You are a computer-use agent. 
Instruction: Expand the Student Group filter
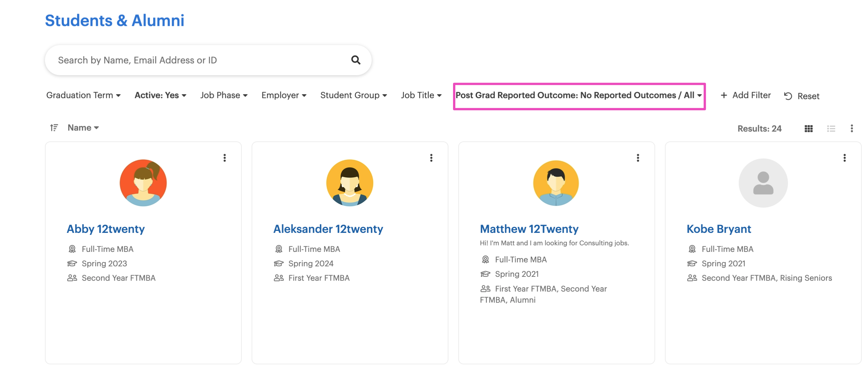pos(354,95)
